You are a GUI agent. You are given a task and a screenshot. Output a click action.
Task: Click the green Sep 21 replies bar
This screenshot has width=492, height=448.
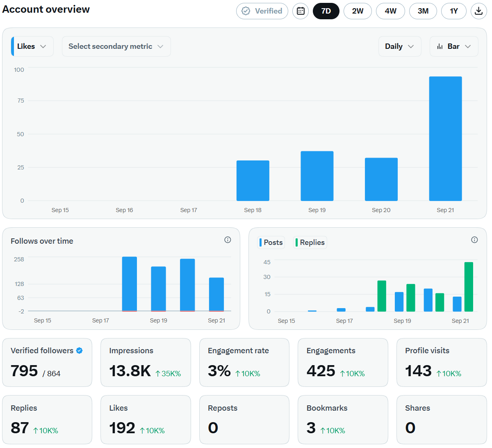click(x=469, y=287)
